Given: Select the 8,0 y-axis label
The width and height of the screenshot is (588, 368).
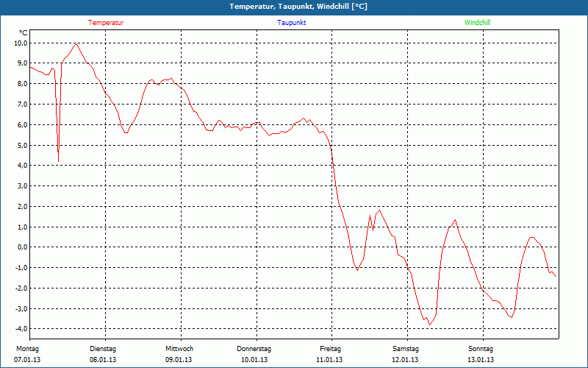Looking at the screenshot, I should (23, 83).
